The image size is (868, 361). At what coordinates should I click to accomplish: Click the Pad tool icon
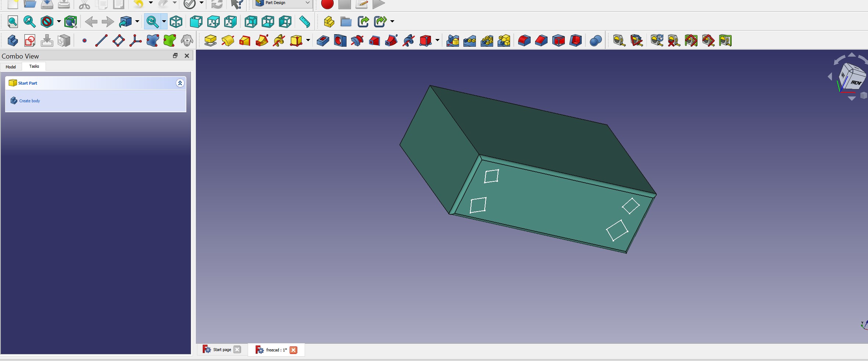coord(211,40)
